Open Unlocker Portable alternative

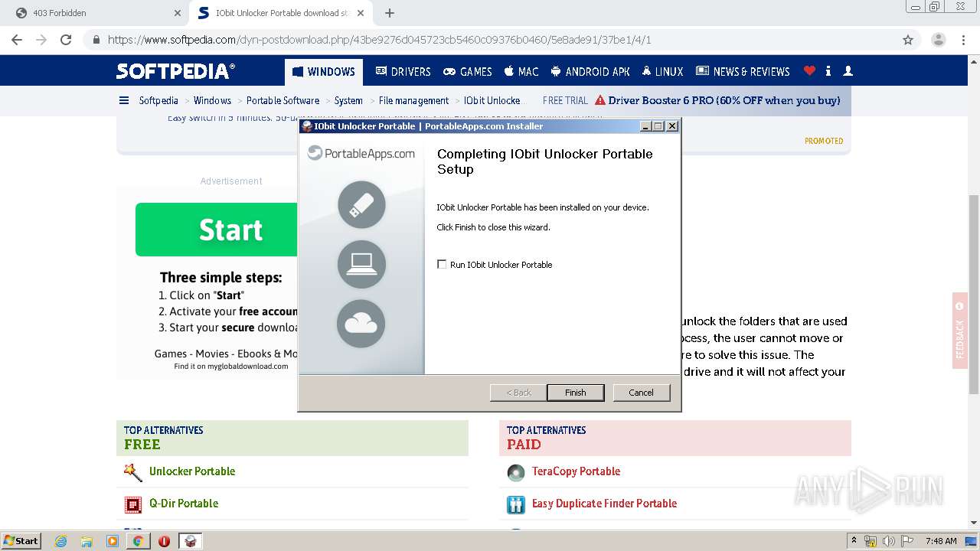192,471
